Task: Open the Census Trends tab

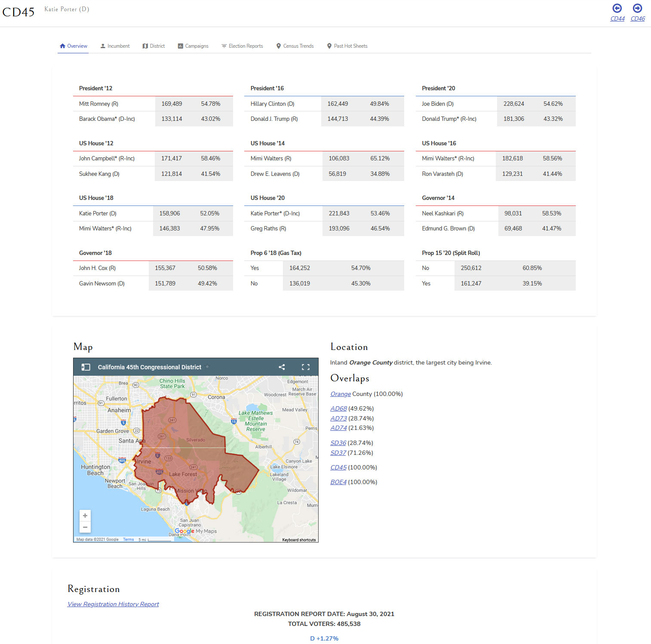Action: [295, 46]
